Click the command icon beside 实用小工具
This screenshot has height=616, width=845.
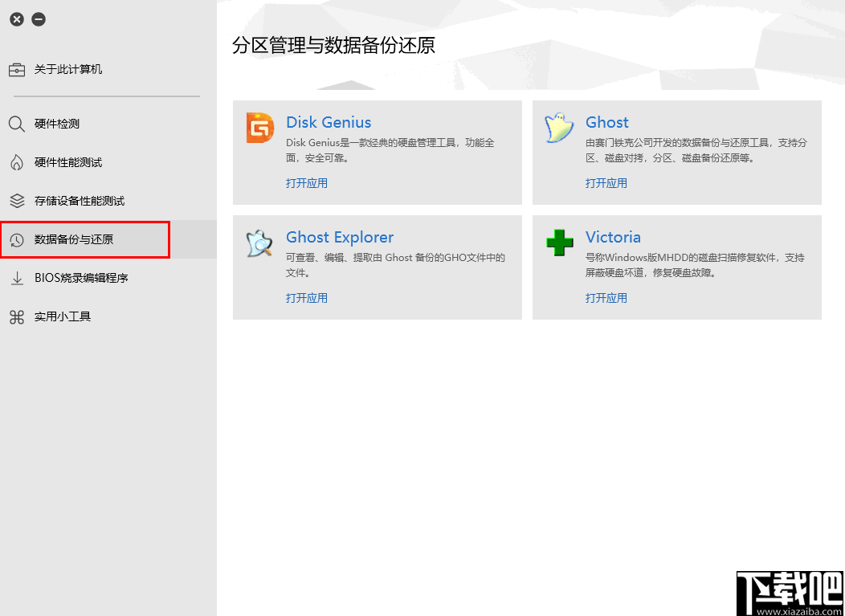(x=16, y=316)
